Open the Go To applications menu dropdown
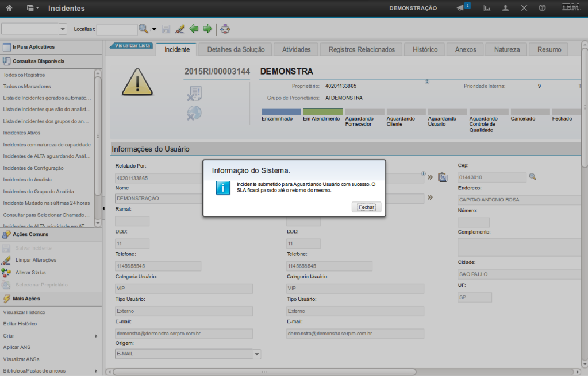Image resolution: width=588 pixels, height=376 pixels. coord(33,8)
